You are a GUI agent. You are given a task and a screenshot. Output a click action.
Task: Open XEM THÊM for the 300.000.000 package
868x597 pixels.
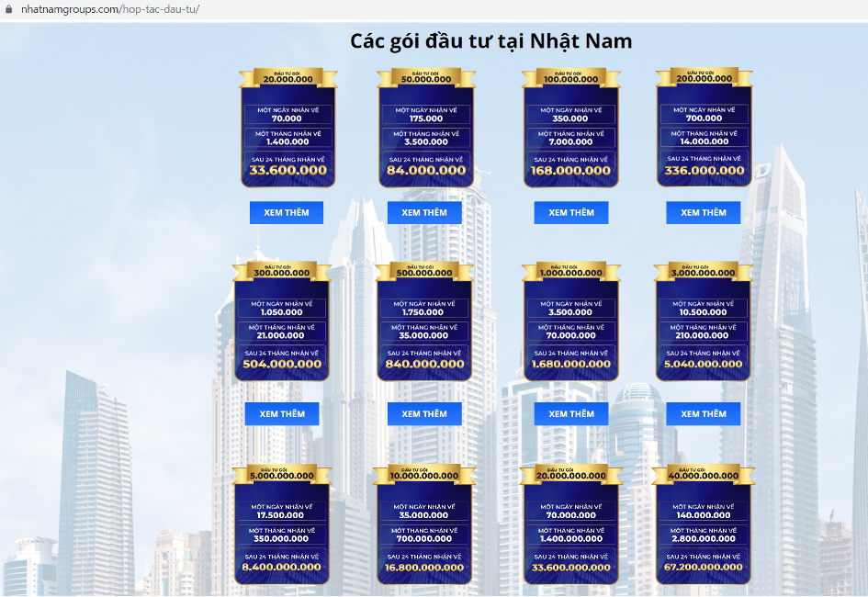[x=282, y=414]
